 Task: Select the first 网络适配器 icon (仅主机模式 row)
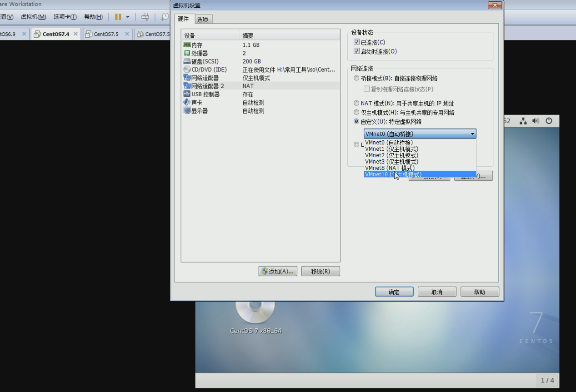point(187,78)
